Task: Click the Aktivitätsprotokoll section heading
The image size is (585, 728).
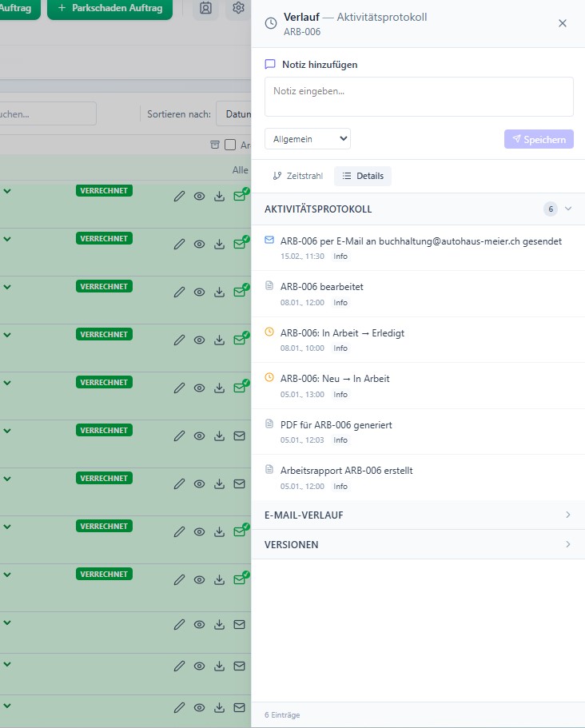Action: 318,209
